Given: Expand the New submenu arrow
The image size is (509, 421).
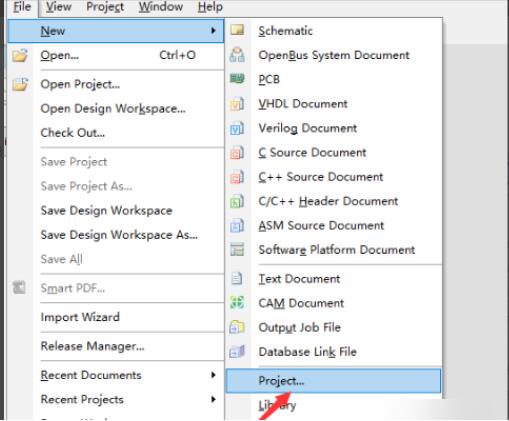Looking at the screenshot, I should coord(213,31).
